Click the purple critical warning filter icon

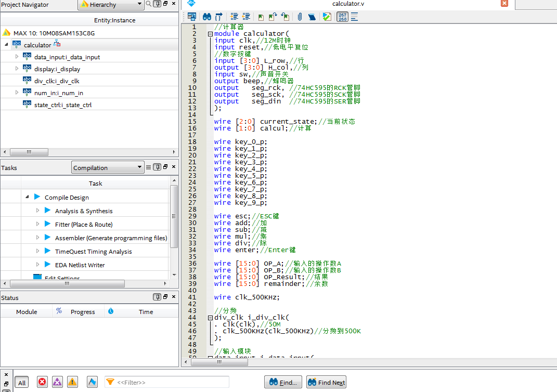point(57,382)
